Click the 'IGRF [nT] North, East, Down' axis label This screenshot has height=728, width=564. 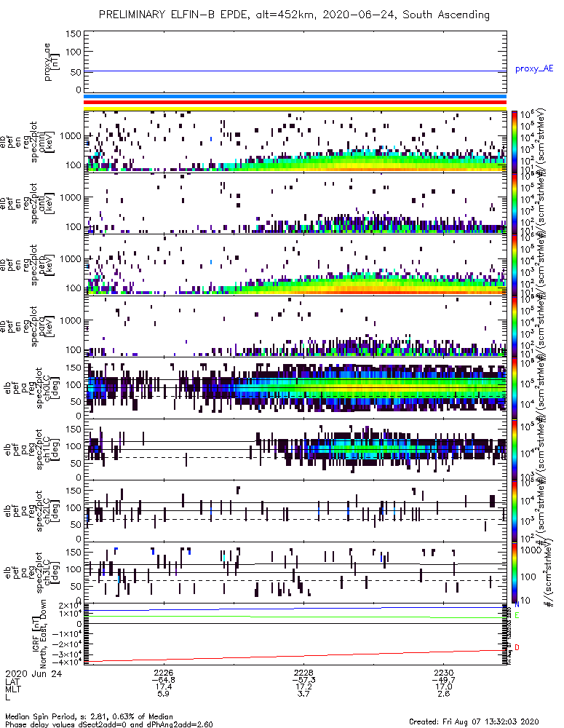point(39,633)
